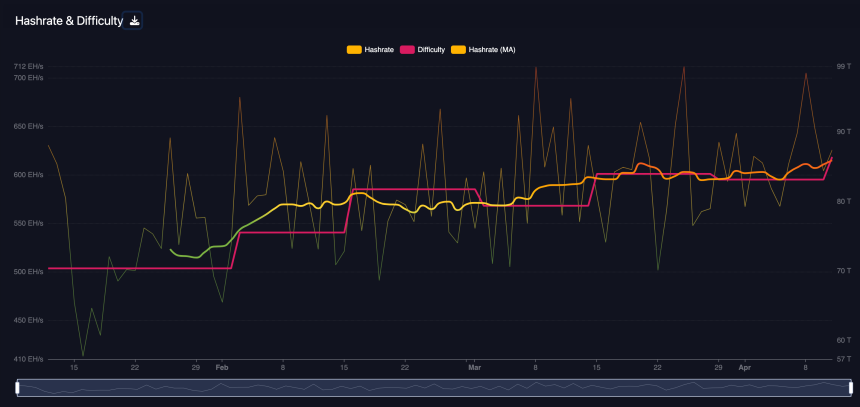Image resolution: width=860 pixels, height=407 pixels.
Task: Click the 500 EH/s y-axis label
Action: pyautogui.click(x=28, y=272)
